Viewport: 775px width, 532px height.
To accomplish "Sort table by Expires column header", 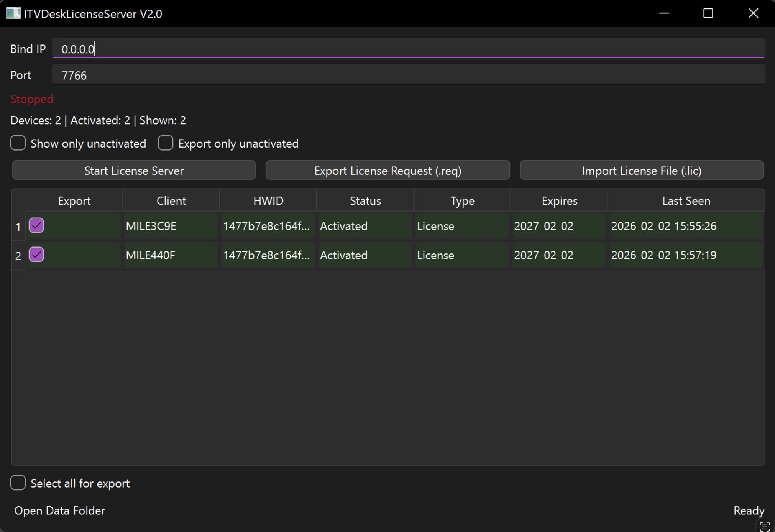I will 559,200.
